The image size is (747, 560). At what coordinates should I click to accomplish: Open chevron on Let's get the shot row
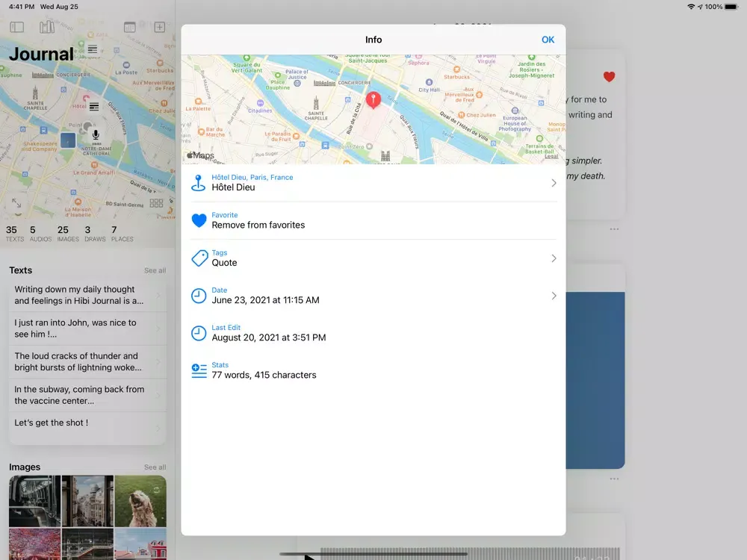coord(158,429)
